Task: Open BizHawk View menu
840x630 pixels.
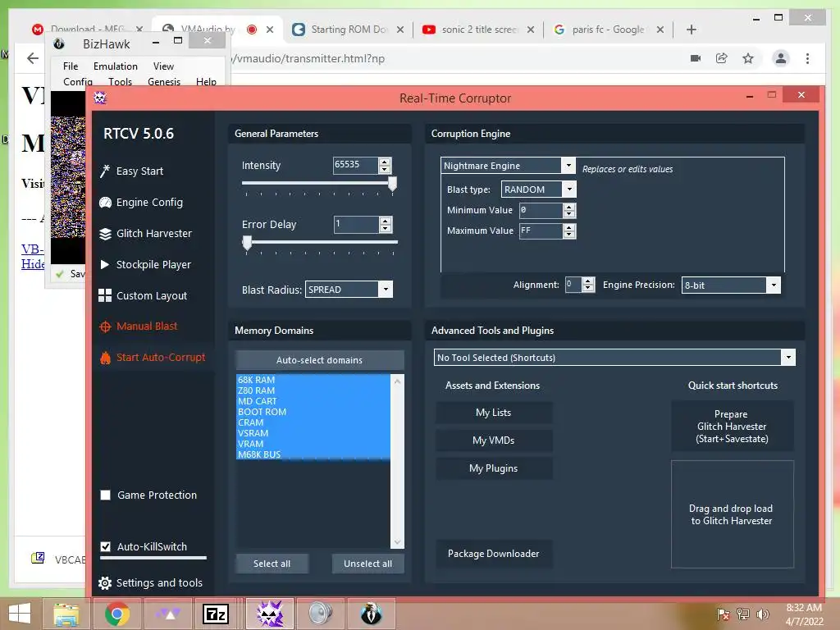Action: [x=163, y=66]
